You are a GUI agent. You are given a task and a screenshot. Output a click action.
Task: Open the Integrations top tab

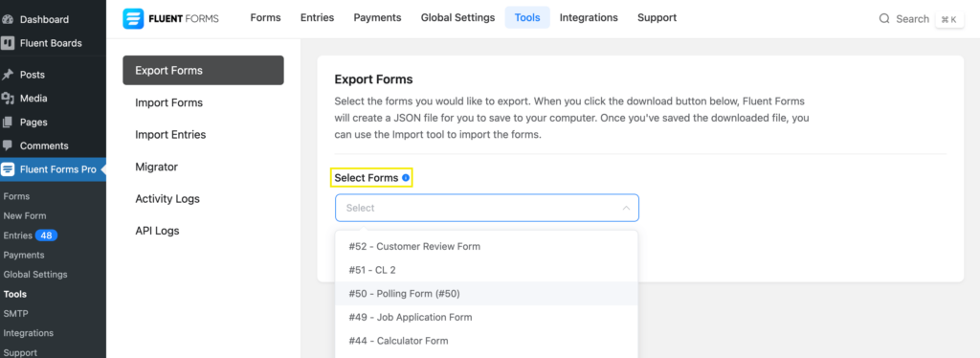(589, 17)
